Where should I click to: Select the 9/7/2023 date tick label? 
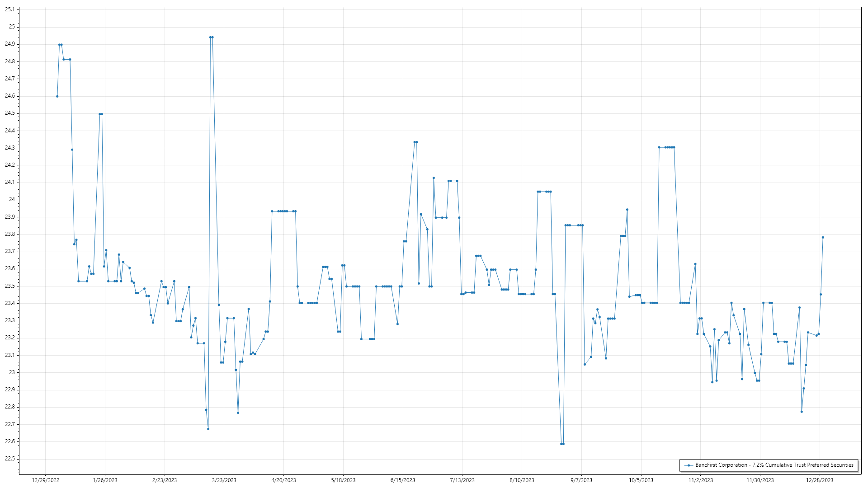(581, 480)
